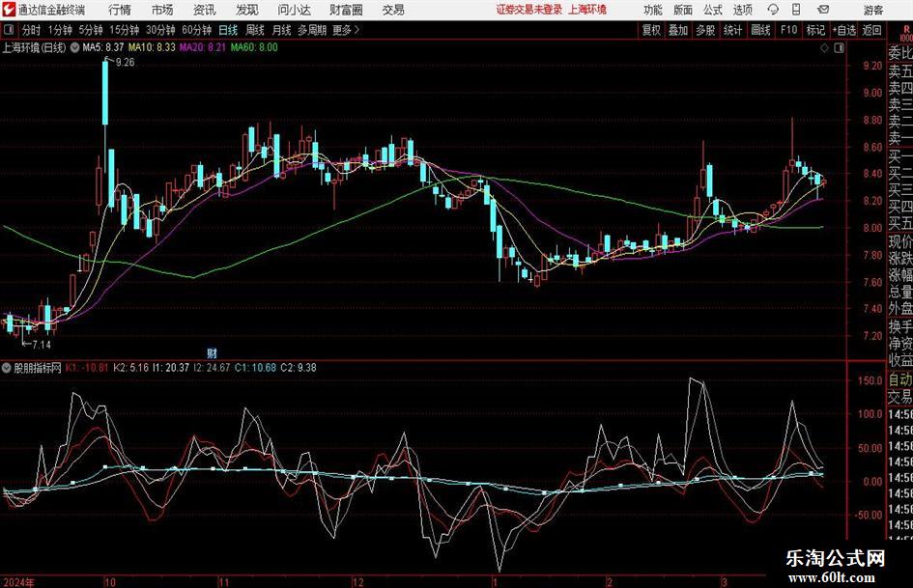Switch to 分时 chart period
Viewport: 913px width, 588px height.
tap(31, 30)
